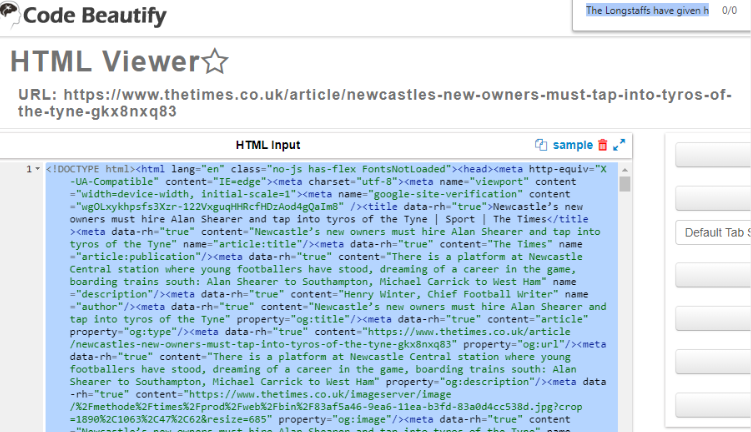The image size is (751, 432).
Task: Expand HTML Input editor to fullscreen
Action: coord(619,145)
